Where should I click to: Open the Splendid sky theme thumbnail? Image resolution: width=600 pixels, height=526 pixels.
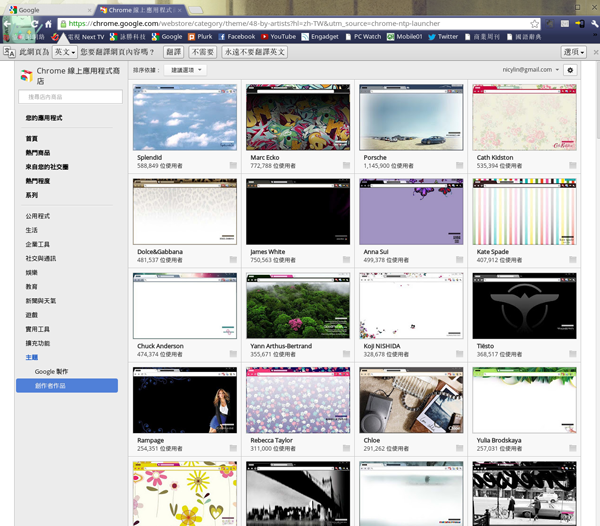pos(185,117)
